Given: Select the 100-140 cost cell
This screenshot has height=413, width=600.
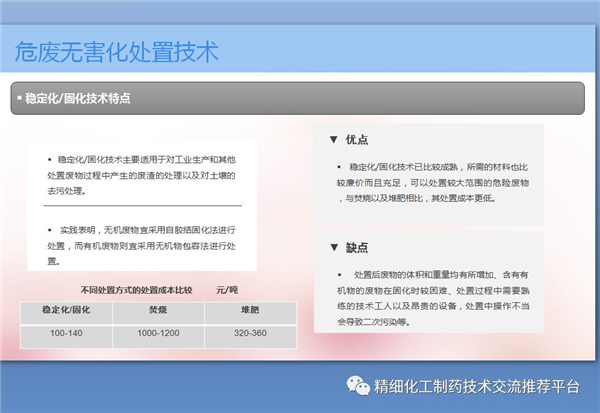Looking at the screenshot, I should click(x=65, y=333).
